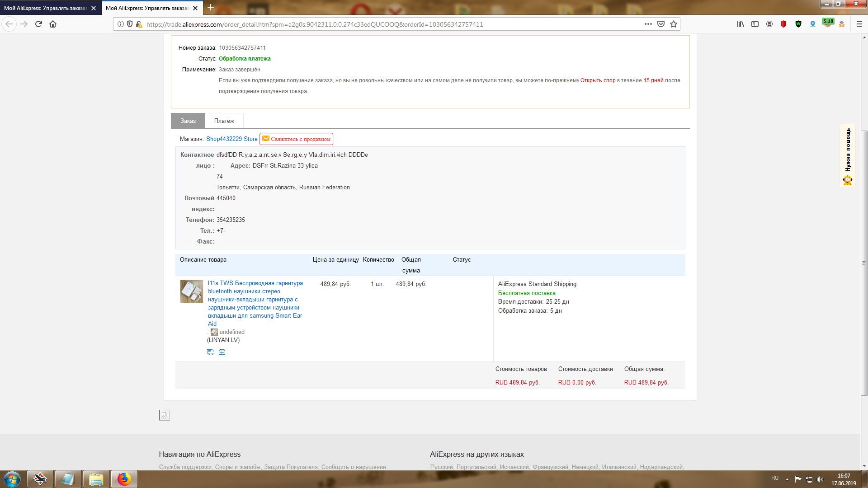
Task: Open Сообщить о нарушении footer link
Action: [354, 467]
